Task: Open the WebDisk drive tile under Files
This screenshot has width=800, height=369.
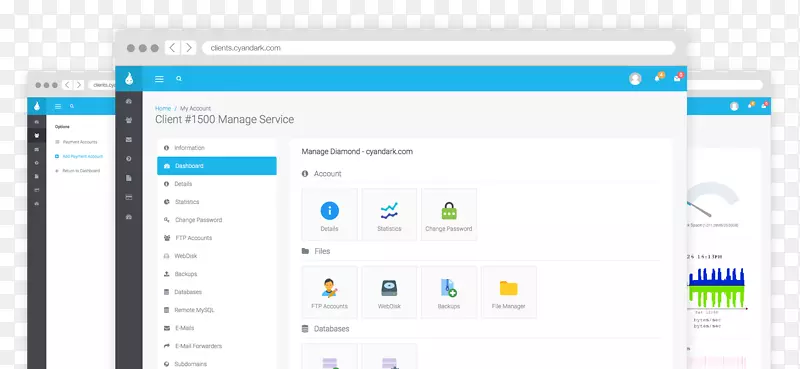Action: (x=389, y=292)
